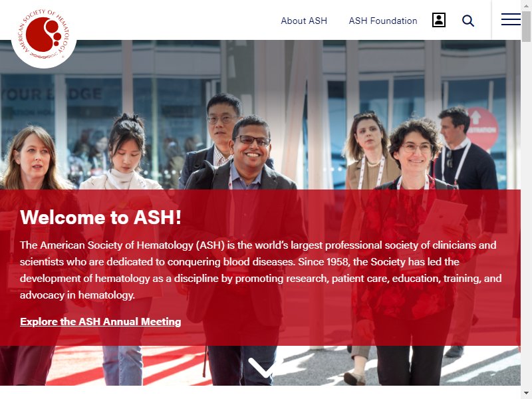Click the scrollbar up arrow

tap(526, 5)
